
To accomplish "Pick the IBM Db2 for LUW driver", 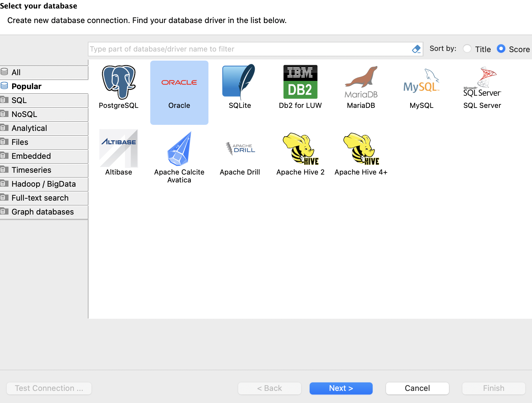I will pyautogui.click(x=301, y=82).
